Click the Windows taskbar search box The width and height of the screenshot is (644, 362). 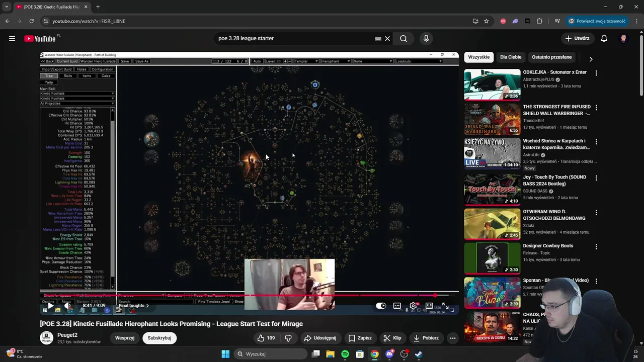[271, 354]
